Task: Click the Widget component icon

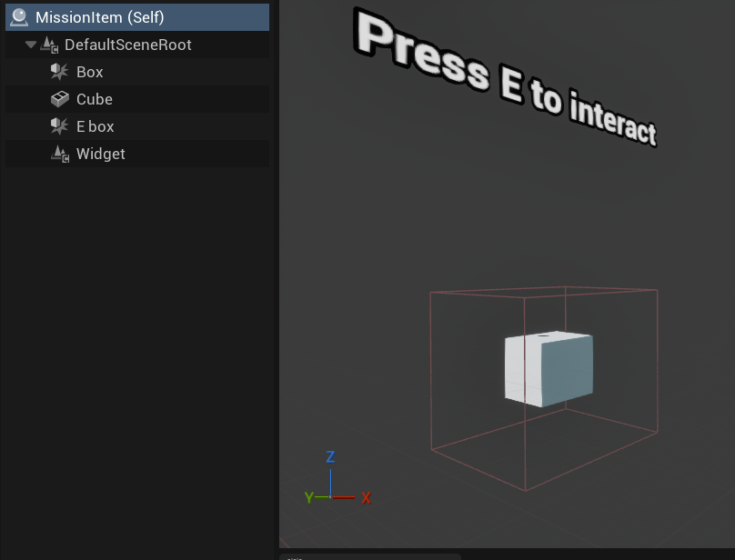Action: point(60,154)
